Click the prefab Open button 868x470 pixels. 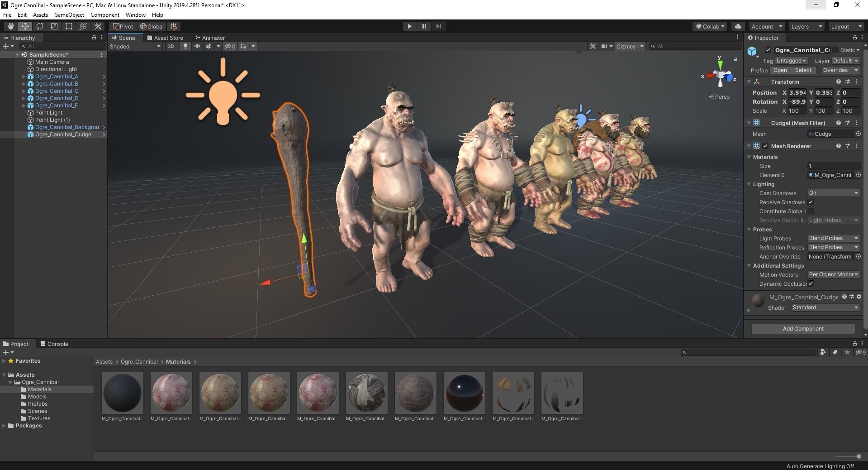click(x=780, y=70)
